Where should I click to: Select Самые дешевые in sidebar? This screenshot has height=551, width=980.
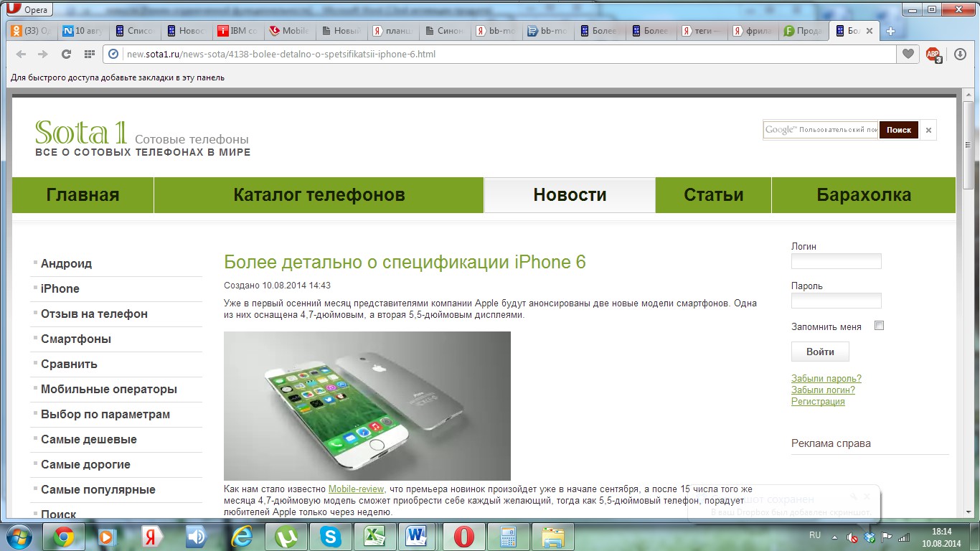coord(89,439)
